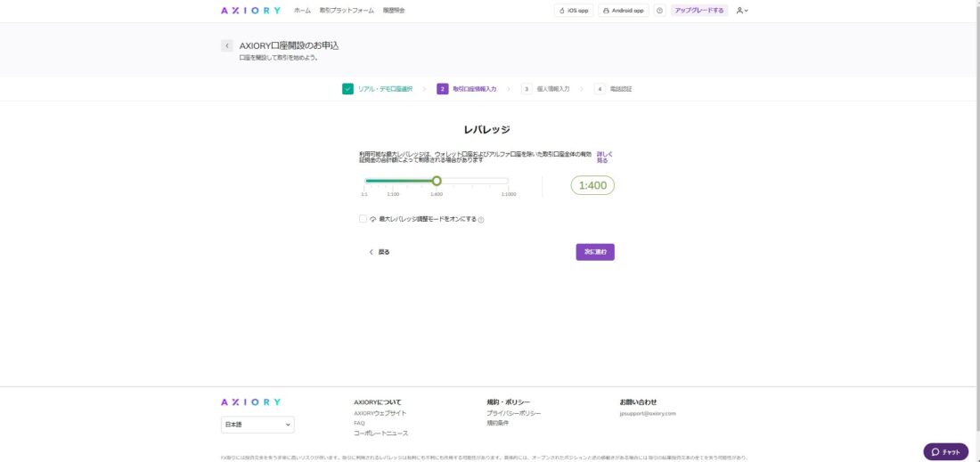Click the AXIORY logo in the header
The width and height of the screenshot is (980, 462).
250,11
